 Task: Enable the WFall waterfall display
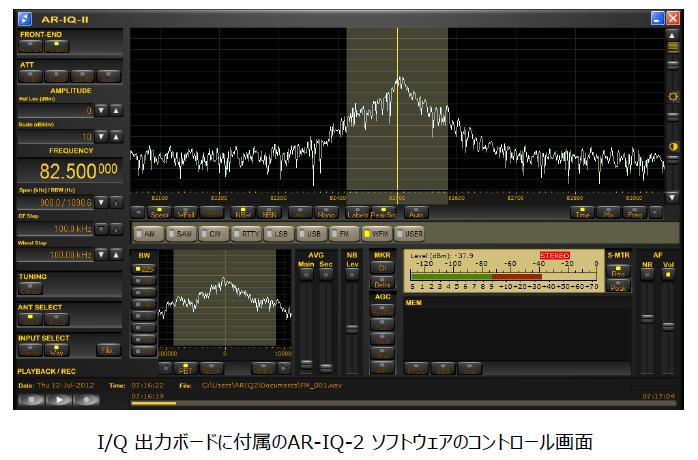click(185, 212)
